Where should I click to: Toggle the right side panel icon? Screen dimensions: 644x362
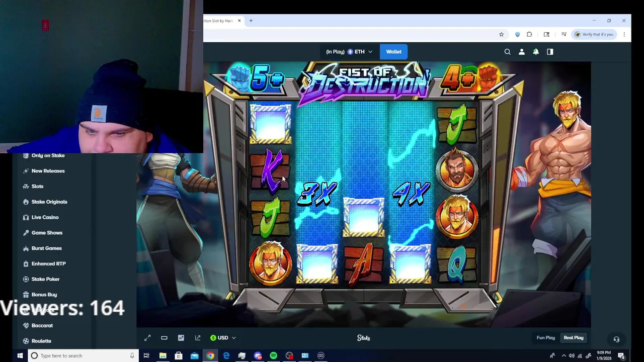click(550, 52)
